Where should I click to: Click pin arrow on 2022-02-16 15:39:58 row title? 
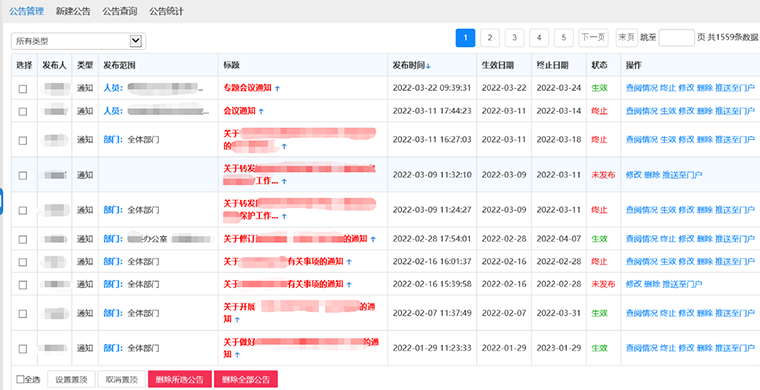[x=349, y=284]
